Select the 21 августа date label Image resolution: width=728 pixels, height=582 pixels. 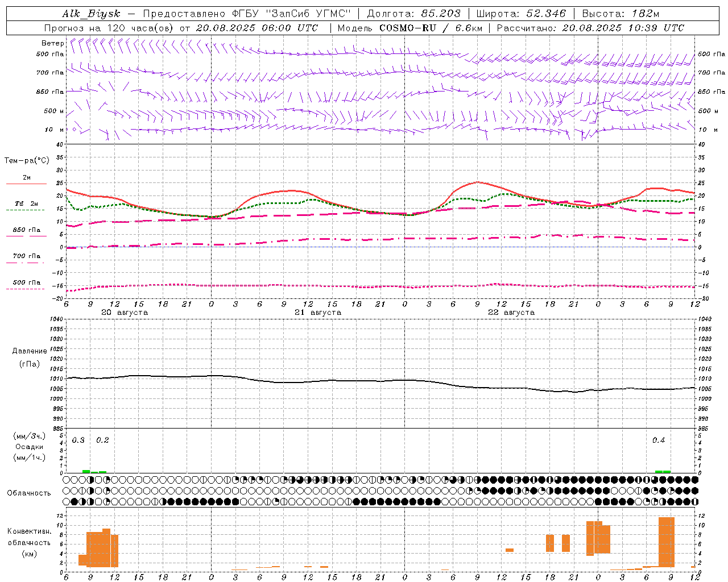tap(318, 313)
